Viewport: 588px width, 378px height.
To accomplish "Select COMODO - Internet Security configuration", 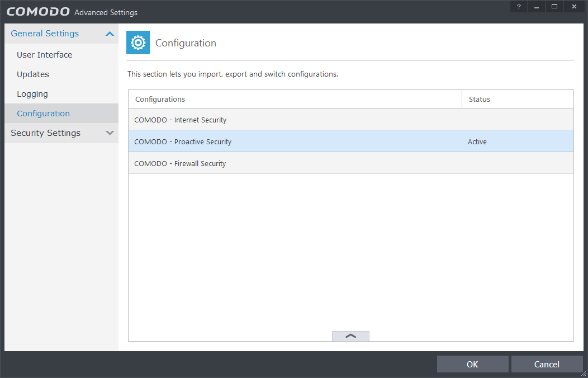I will click(180, 120).
